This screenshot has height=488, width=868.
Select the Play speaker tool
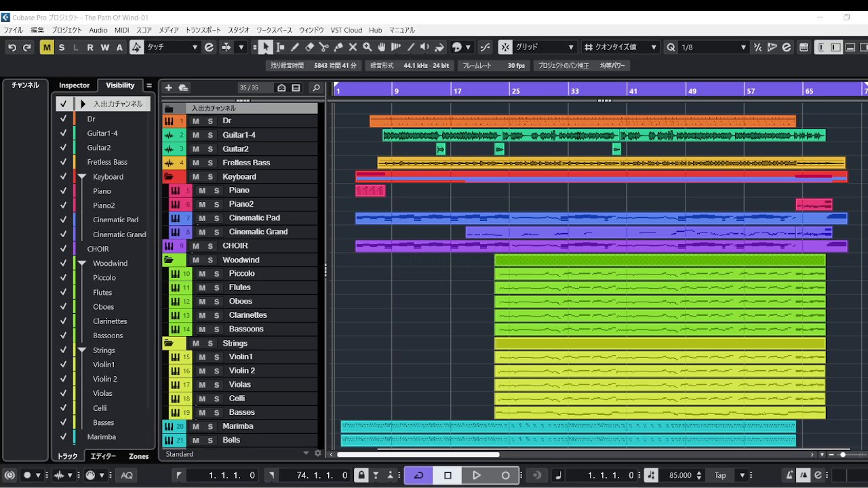425,47
